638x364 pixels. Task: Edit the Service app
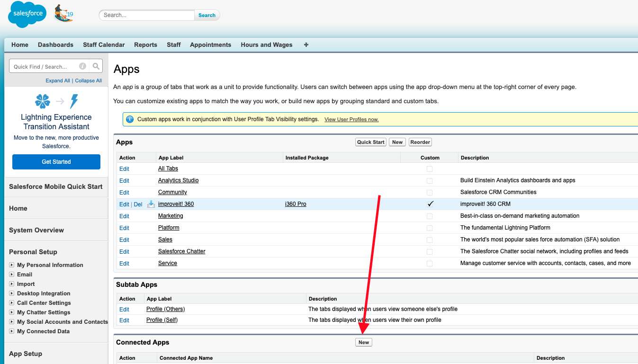(x=124, y=263)
